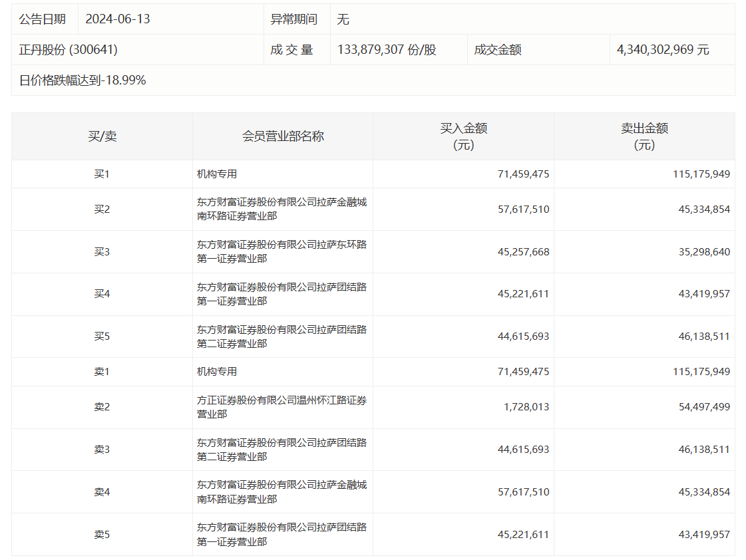Select the announcement date 2024-06-13
746x560 pixels.
click(x=118, y=19)
